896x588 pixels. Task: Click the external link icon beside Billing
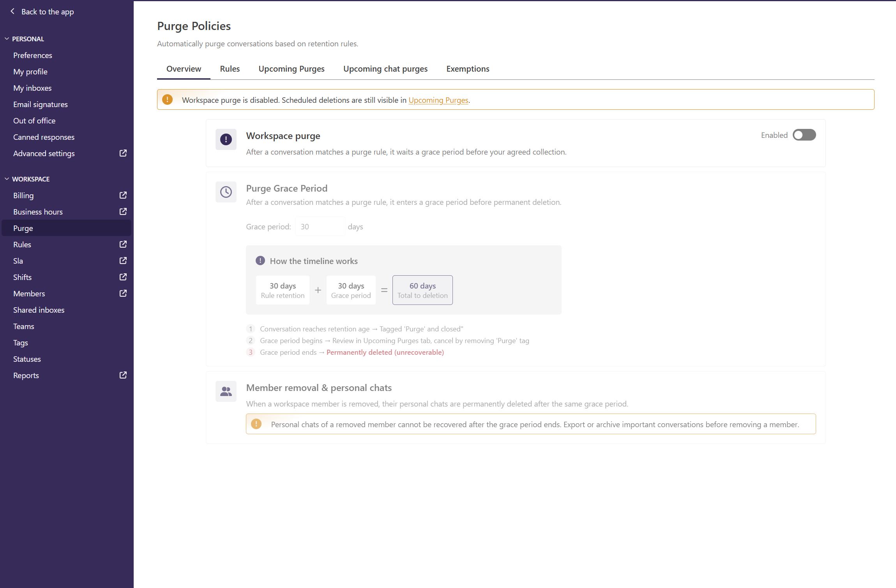click(123, 195)
